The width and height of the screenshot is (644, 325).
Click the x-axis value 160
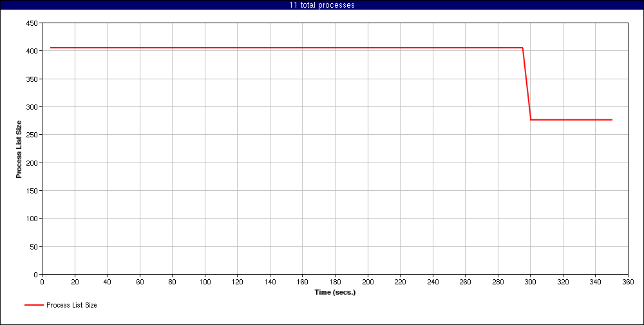(x=302, y=282)
